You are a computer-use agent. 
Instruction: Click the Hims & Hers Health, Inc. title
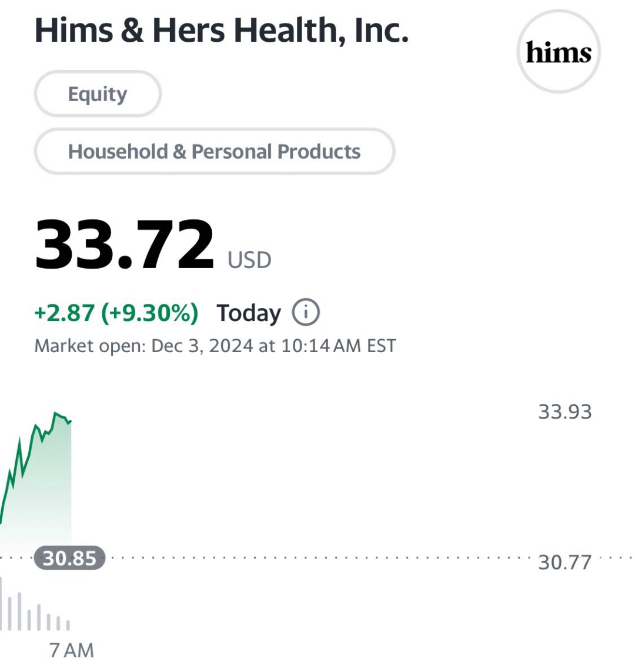pyautogui.click(x=222, y=30)
